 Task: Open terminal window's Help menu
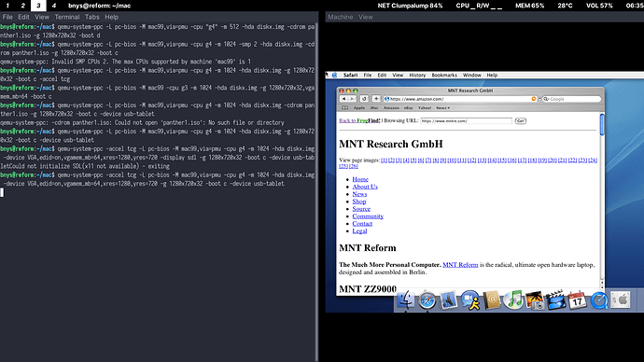pyautogui.click(x=111, y=17)
